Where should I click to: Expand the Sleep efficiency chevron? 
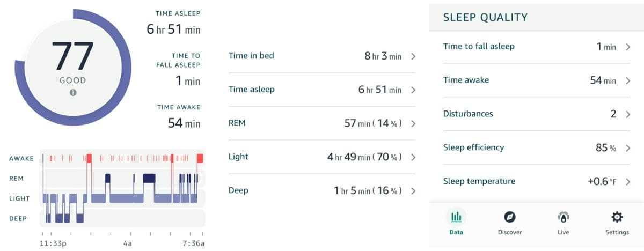628,147
